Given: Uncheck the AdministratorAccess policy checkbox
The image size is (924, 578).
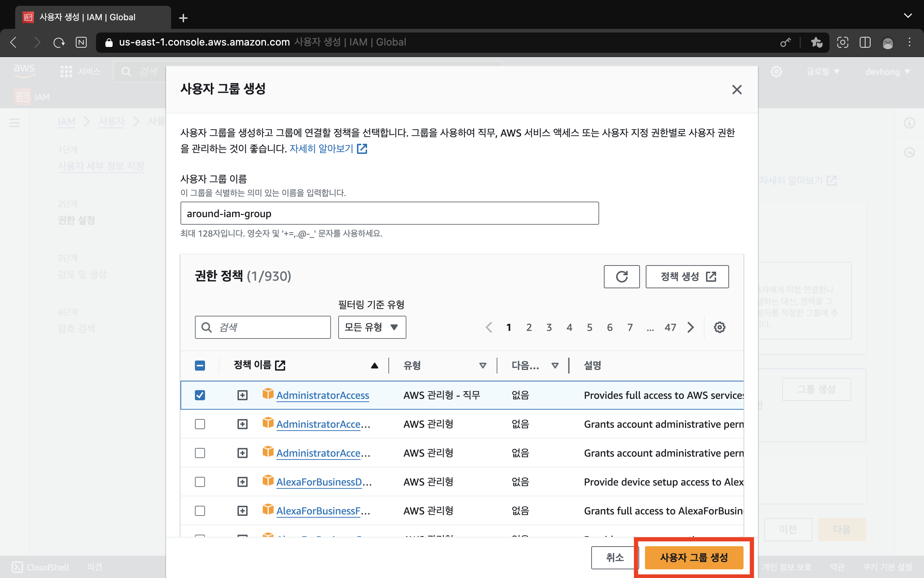Looking at the screenshot, I should [200, 395].
